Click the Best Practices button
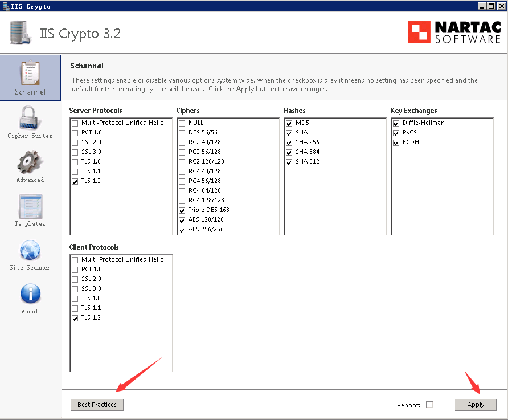 [97, 405]
